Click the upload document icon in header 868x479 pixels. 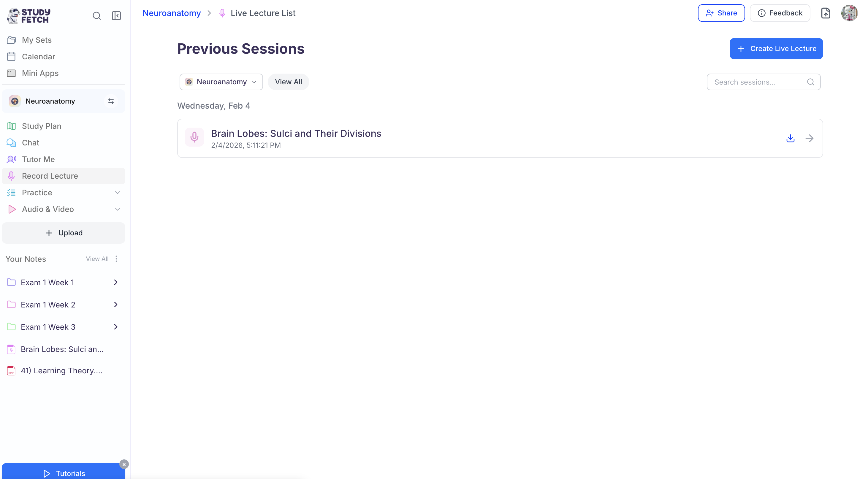826,13
